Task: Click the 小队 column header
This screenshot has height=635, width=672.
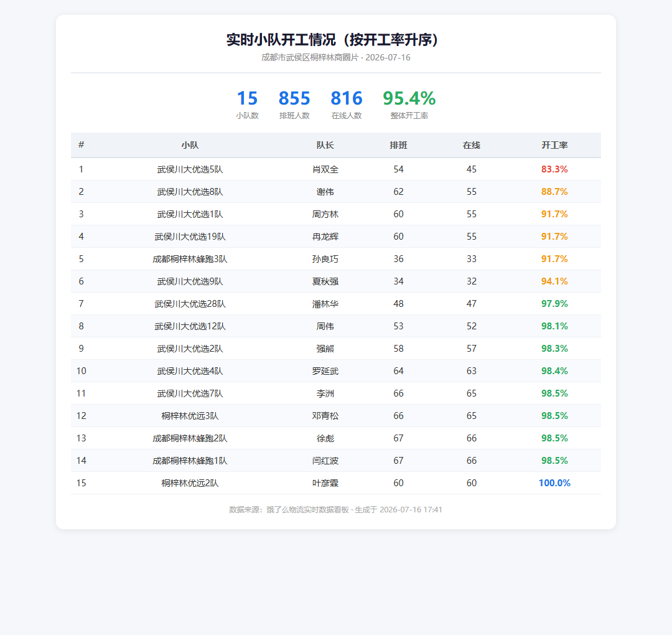Action: point(190,145)
